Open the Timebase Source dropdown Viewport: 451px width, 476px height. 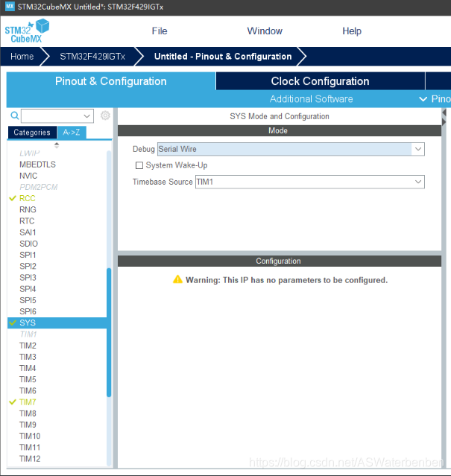(418, 182)
